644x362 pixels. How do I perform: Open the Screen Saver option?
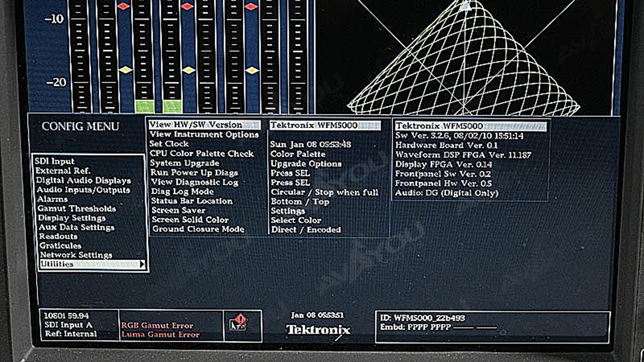178,210
